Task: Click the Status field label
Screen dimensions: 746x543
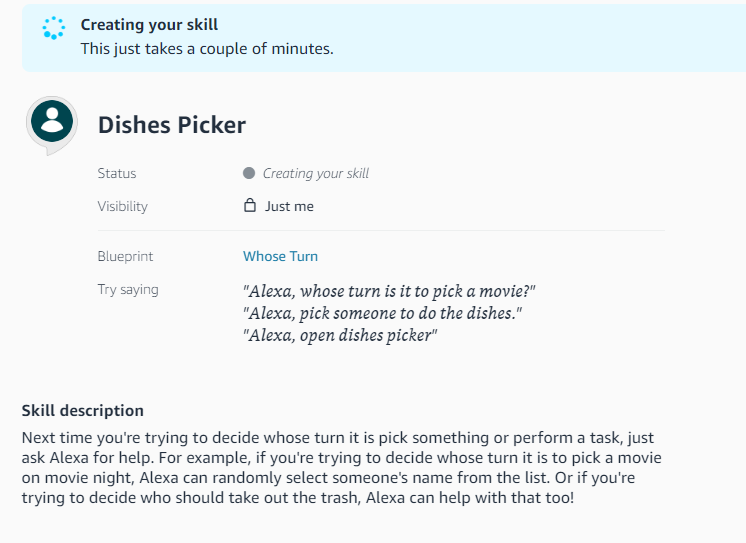Action: pos(117,173)
